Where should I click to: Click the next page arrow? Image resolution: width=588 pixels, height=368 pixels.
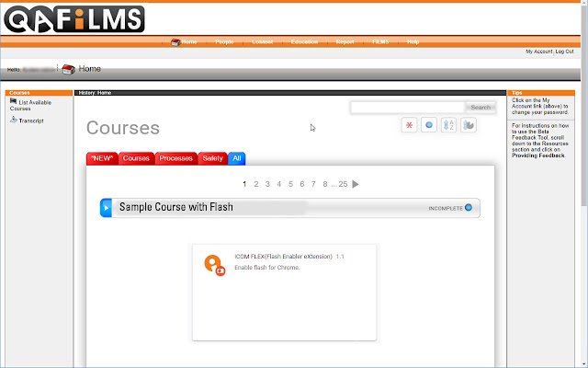356,184
